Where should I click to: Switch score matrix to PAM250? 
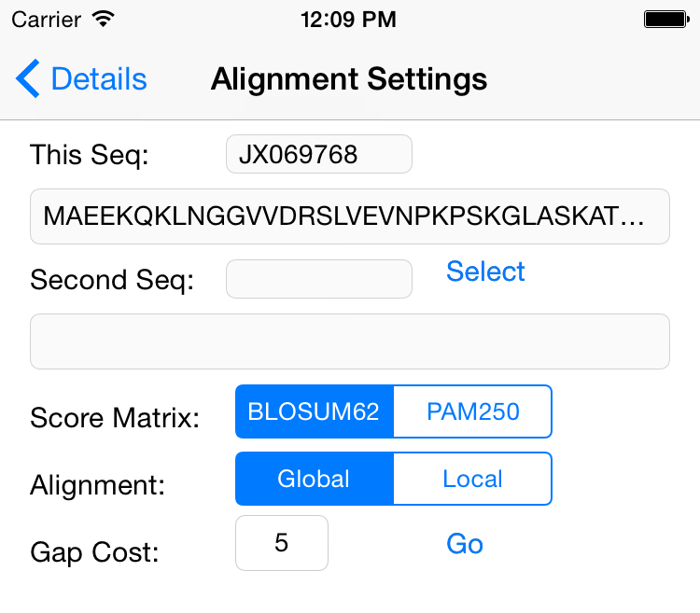473,411
